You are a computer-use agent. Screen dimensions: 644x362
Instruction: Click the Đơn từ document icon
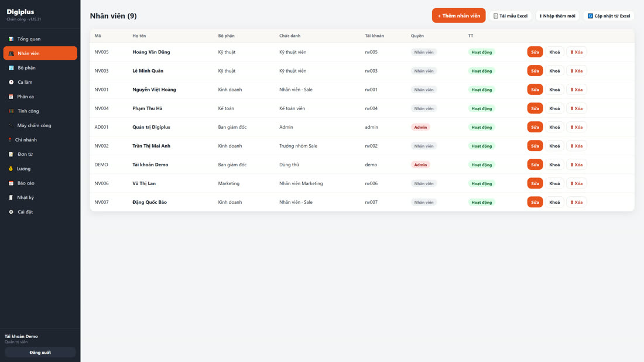click(11, 154)
